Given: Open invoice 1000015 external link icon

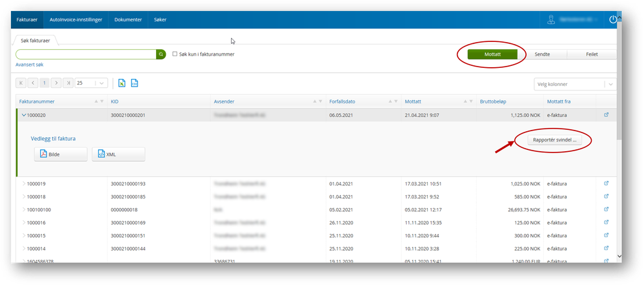Looking at the screenshot, I should point(606,236).
